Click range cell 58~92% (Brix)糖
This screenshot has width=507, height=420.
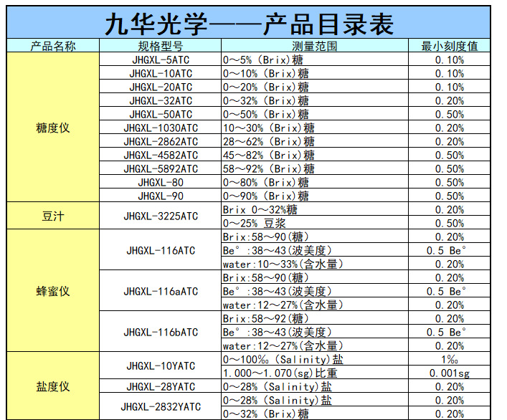[315, 168]
